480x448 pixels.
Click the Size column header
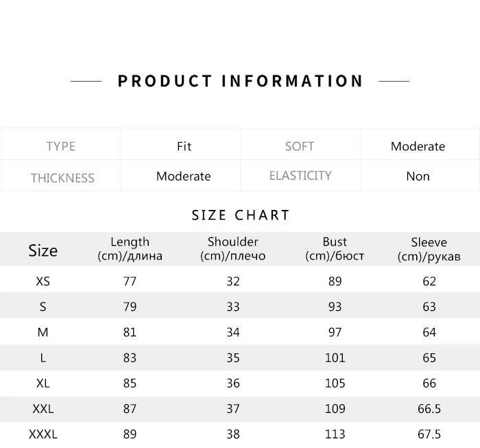pos(43,250)
